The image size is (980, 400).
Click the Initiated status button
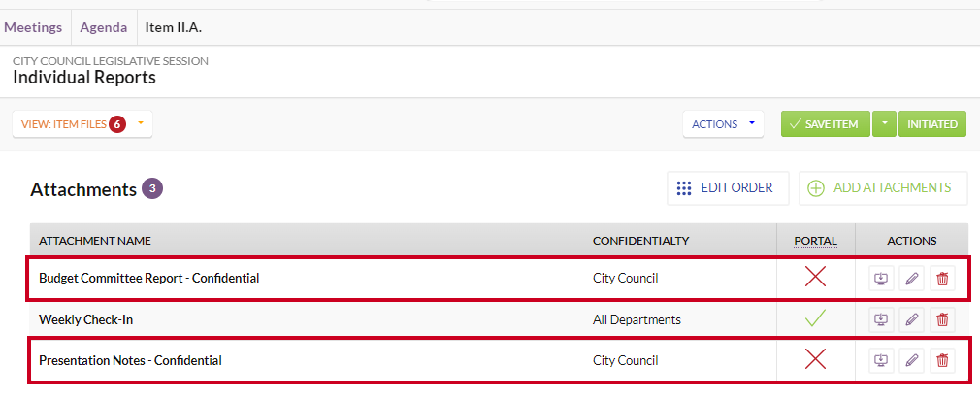pos(932,124)
